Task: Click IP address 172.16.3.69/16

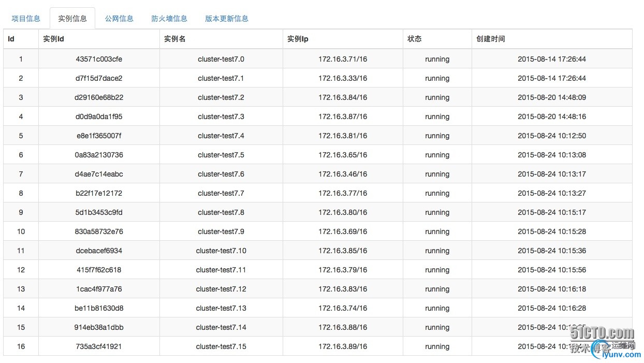Action: tap(343, 231)
